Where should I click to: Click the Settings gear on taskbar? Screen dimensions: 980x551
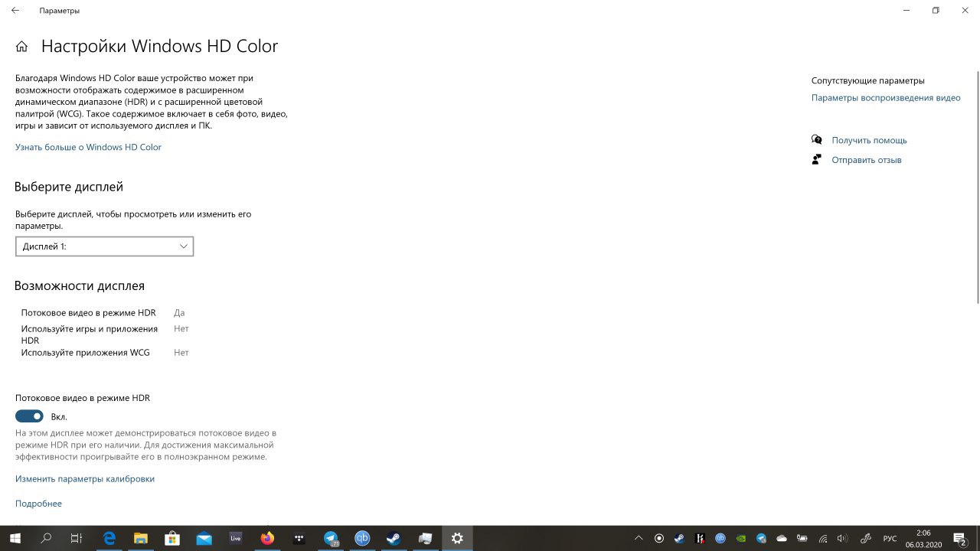tap(457, 538)
